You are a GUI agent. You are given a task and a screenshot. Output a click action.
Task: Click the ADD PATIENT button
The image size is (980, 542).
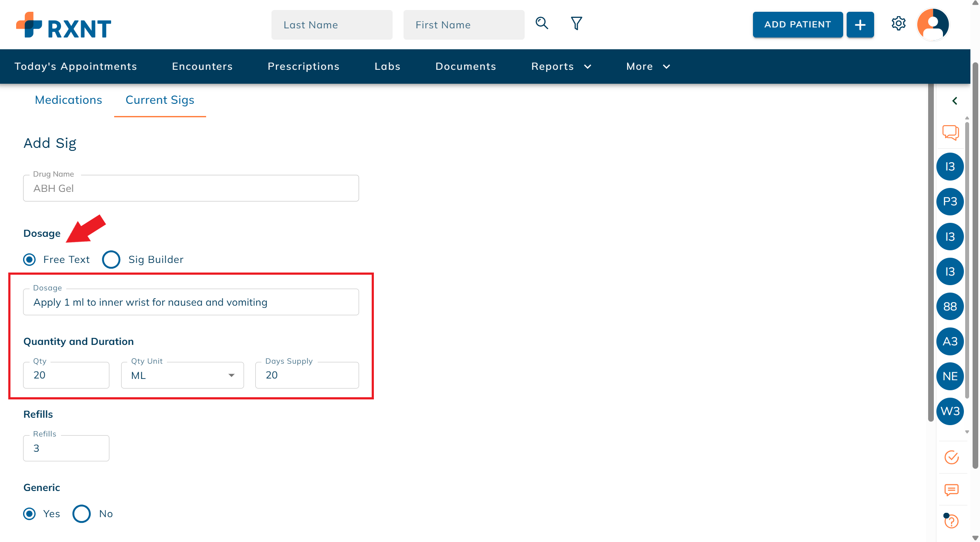(x=797, y=25)
